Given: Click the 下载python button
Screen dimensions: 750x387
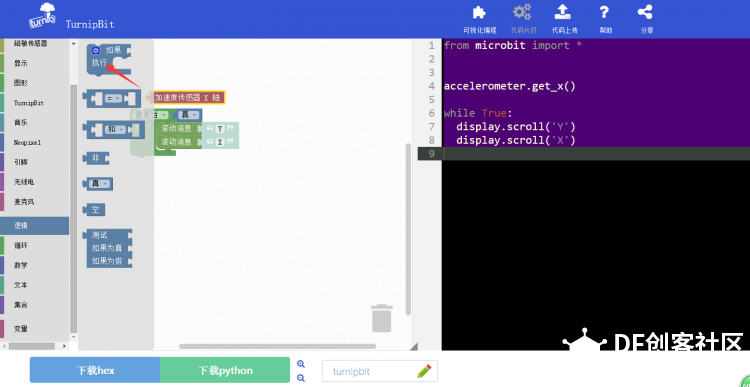Looking at the screenshot, I should point(225,370).
